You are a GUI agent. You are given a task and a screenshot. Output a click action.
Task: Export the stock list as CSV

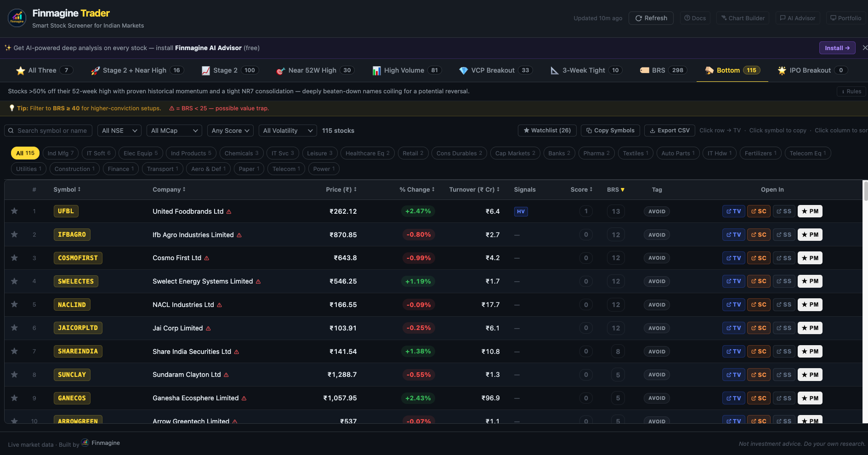click(669, 131)
